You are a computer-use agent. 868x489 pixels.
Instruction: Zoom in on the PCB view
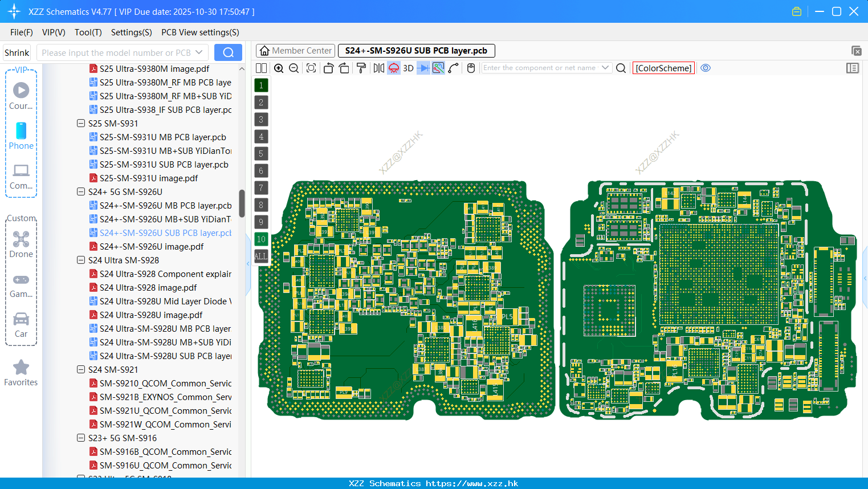pyautogui.click(x=279, y=68)
